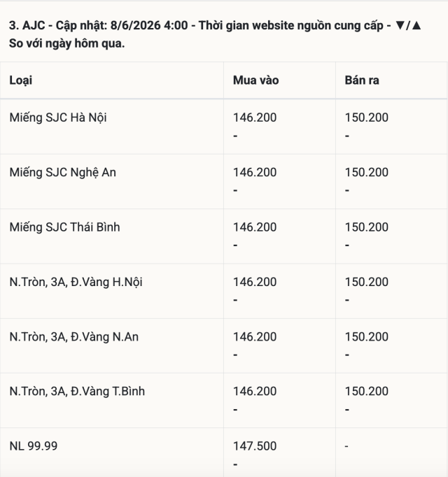
Task: Select the NL 99.99 row label
Action: pos(34,446)
